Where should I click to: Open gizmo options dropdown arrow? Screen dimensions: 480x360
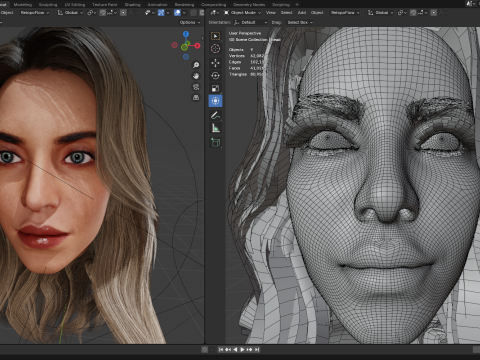(168, 13)
